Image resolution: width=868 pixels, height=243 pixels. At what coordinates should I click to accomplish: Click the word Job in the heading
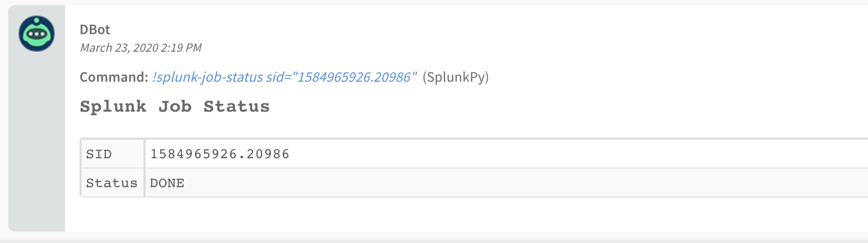pos(175,107)
